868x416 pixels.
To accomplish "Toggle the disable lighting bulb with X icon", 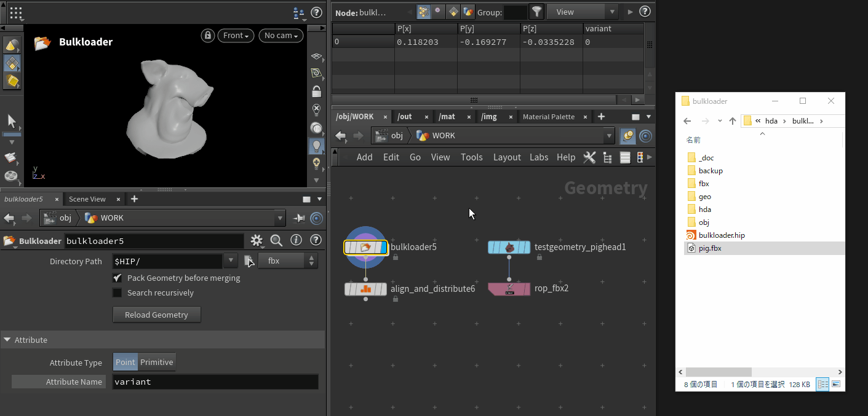I will (x=317, y=110).
